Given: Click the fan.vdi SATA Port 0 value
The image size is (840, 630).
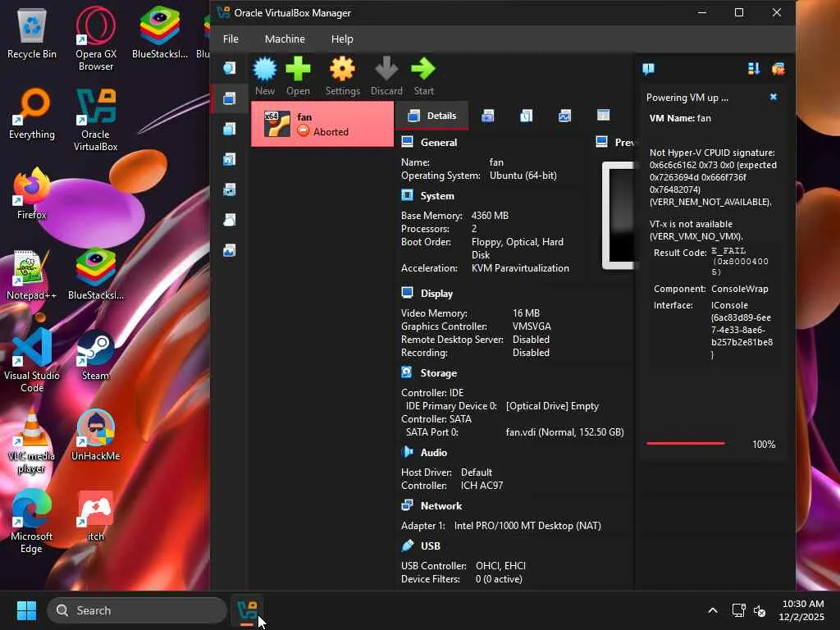Looking at the screenshot, I should coord(564,432).
